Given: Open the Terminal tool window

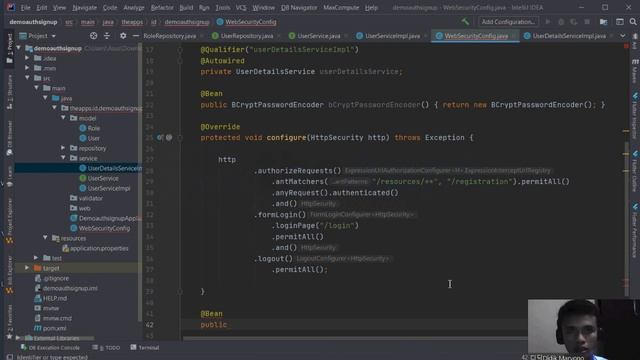Looking at the screenshot, I should point(144,347).
